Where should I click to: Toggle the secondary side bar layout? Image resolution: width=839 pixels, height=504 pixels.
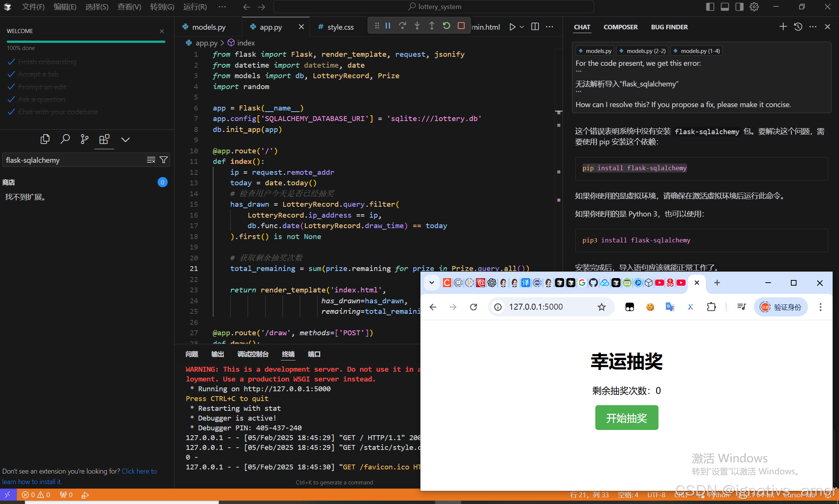(739, 7)
